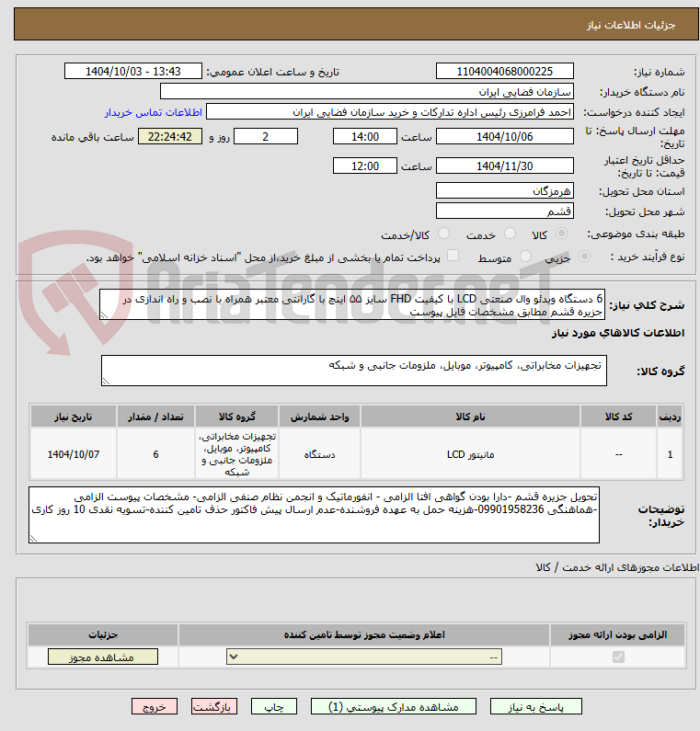Screen dimensions: 700x731
Task: Click the نام کالا column header
Action: point(470,417)
